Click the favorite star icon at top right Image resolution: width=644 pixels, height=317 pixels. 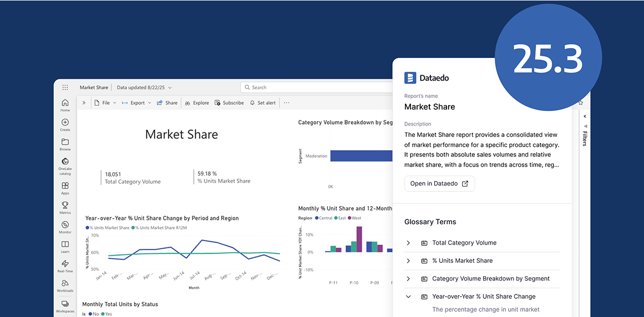pos(580,102)
